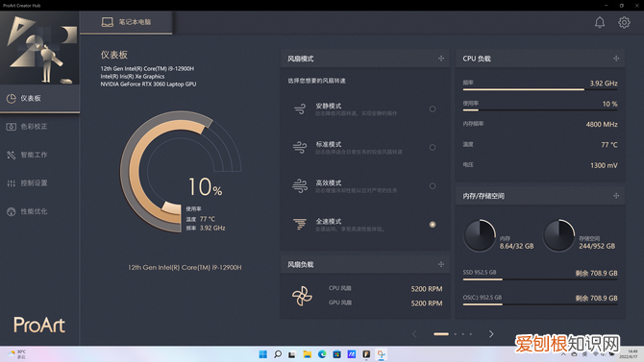
Task: Click the CPU usage 10% gauge
Action: (x=181, y=172)
